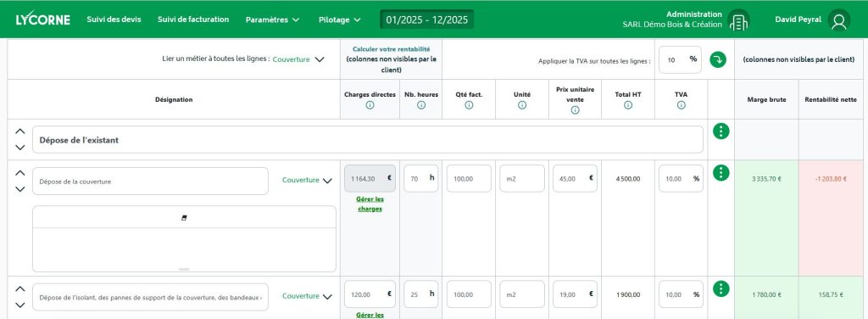Move Dépose de l'existant section up
Image resolution: width=868 pixels, height=319 pixels.
(20, 132)
